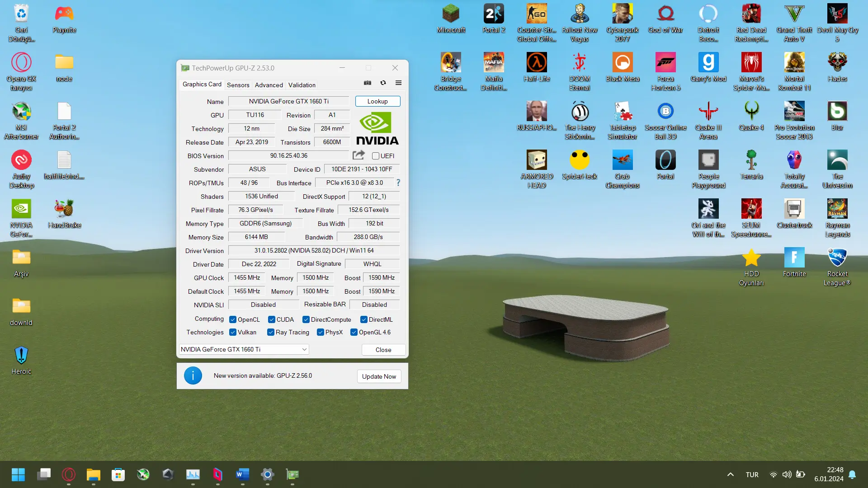
Task: Click the GPU-Z refresh icon
Action: (x=383, y=83)
